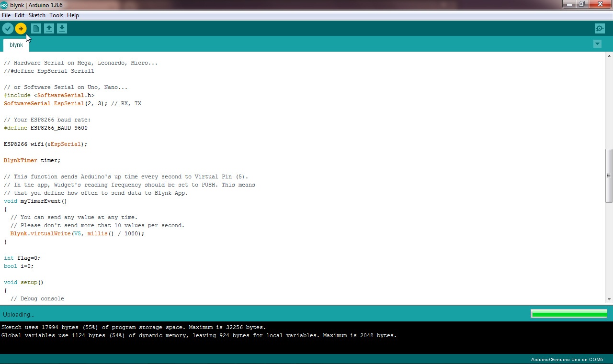Image resolution: width=613 pixels, height=364 pixels.
Task: Open the Tools menu
Action: coord(56,15)
